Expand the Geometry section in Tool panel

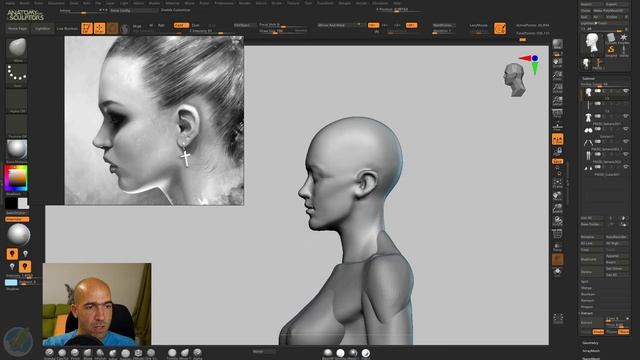(590, 343)
